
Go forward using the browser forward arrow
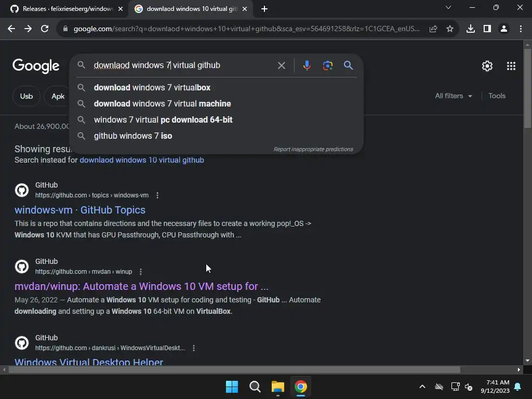[x=28, y=29]
